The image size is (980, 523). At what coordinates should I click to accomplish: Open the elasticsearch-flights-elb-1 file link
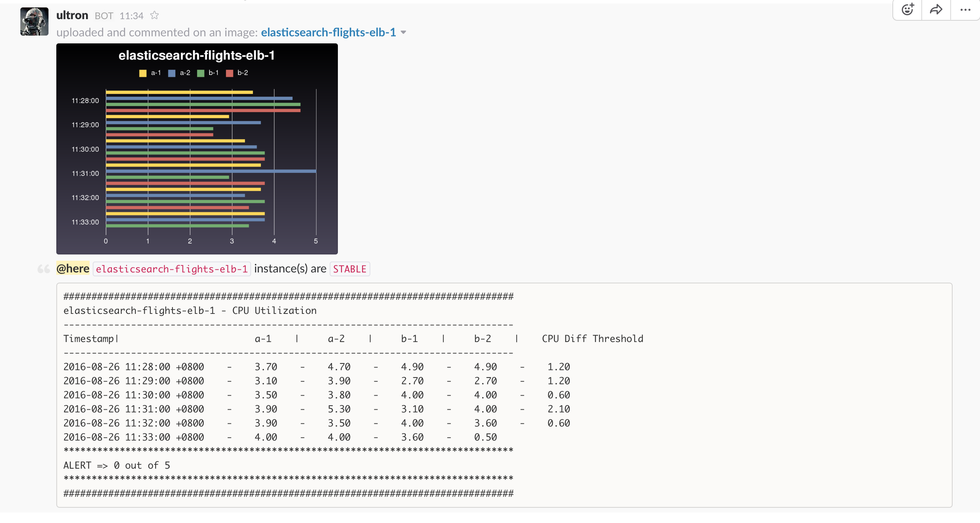(328, 32)
